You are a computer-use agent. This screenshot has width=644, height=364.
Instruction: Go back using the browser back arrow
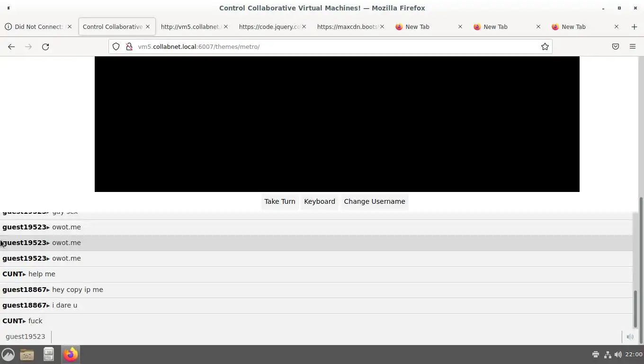pyautogui.click(x=11, y=46)
